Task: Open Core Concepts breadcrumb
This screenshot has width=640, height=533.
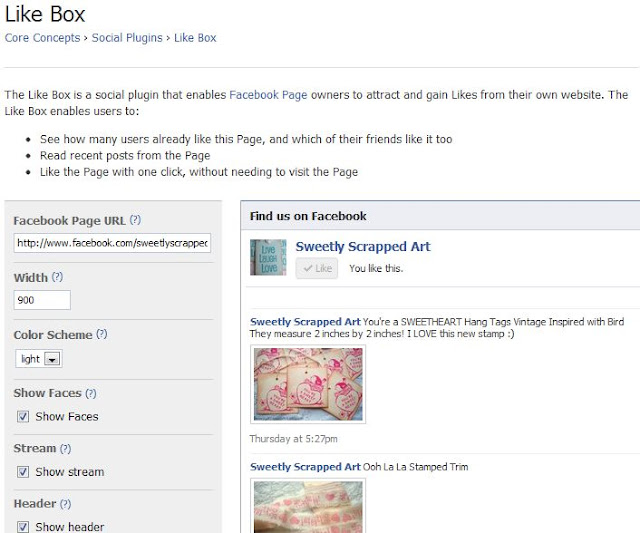Action: (x=42, y=38)
